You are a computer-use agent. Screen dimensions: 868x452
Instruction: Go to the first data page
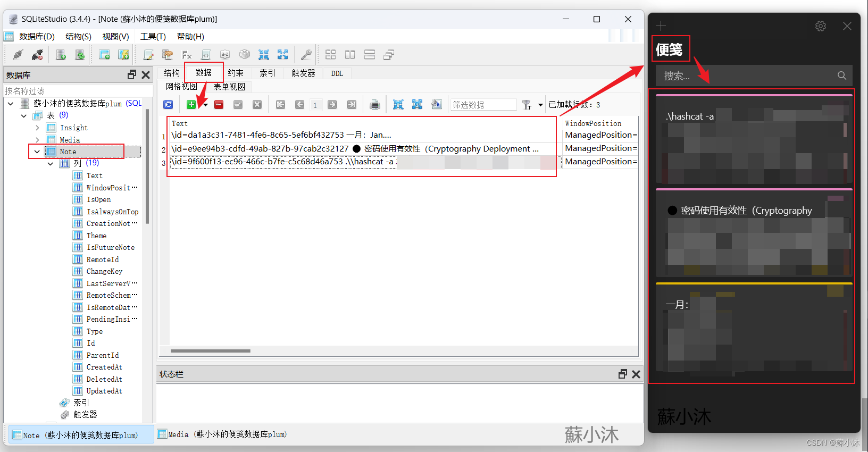click(280, 105)
